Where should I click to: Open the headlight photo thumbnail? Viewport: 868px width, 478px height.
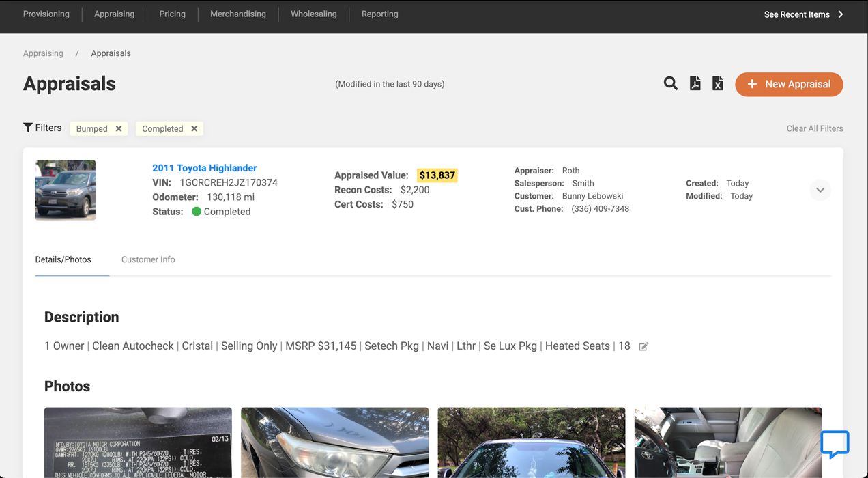pos(334,442)
